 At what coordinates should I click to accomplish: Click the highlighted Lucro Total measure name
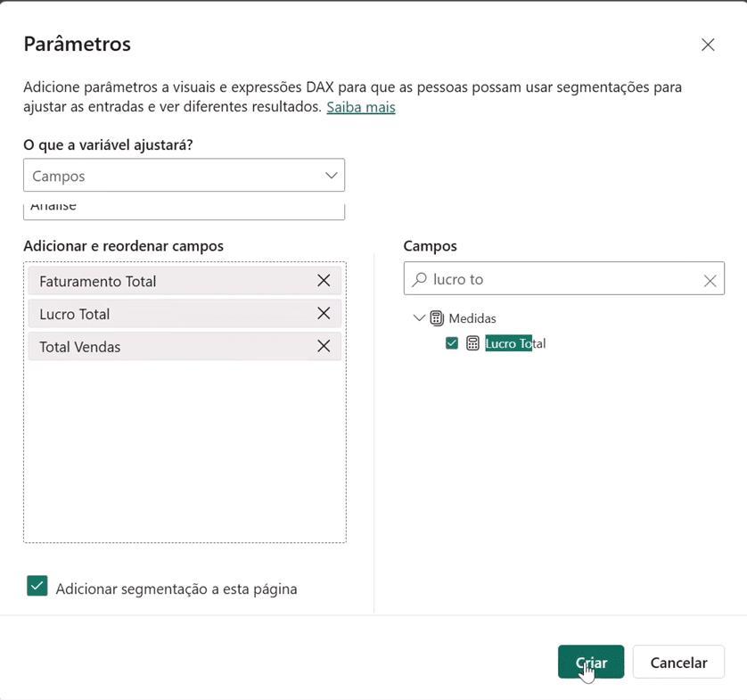515,343
